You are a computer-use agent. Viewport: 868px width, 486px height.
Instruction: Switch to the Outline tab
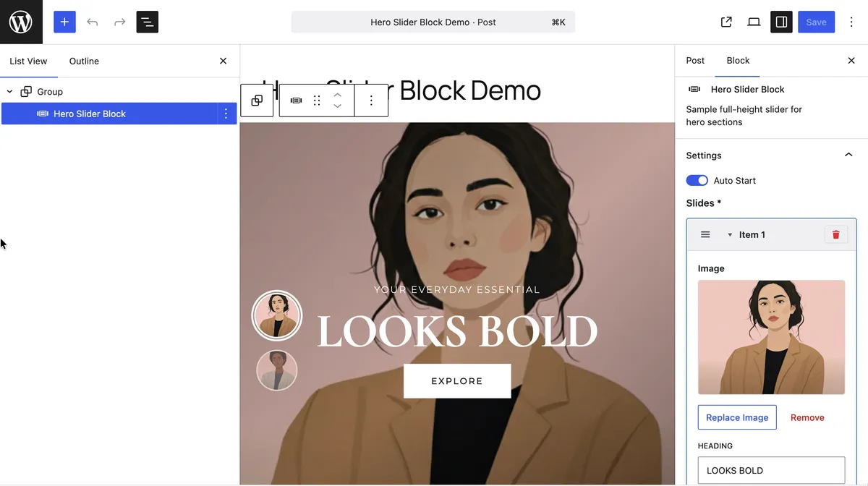(x=84, y=61)
